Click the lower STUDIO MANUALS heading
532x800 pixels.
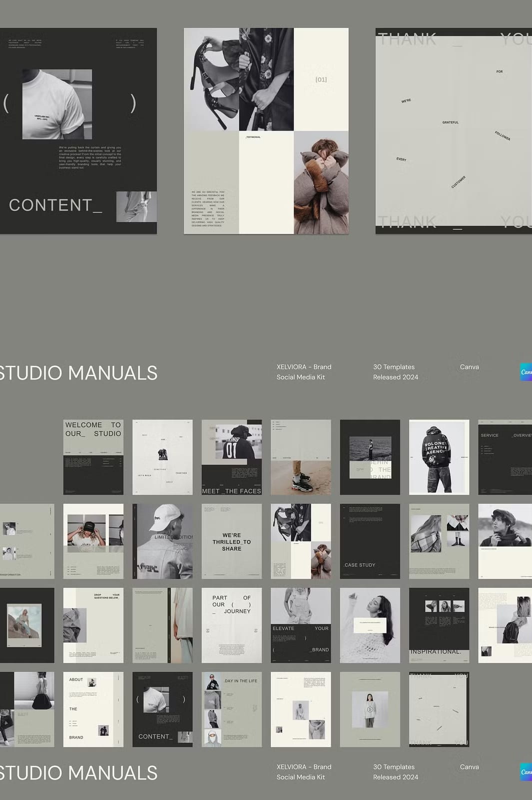[78, 773]
